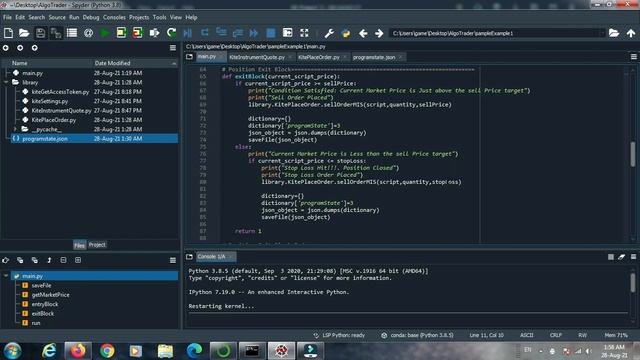640x360 pixels.
Task: Open the File menu
Action: coord(7,17)
